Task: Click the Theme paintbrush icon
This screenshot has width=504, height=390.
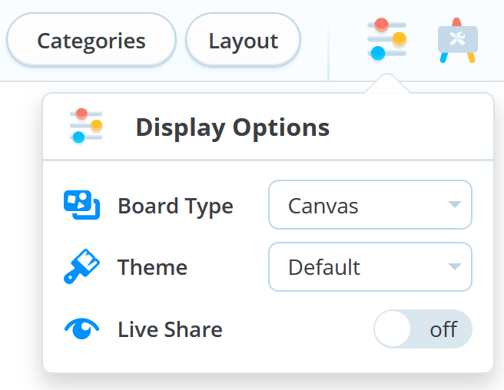Action: [x=82, y=266]
